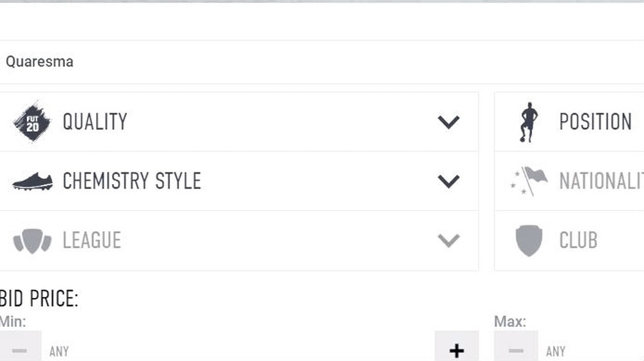
Task: Expand the Quality chevron arrow
Action: pyautogui.click(x=448, y=122)
